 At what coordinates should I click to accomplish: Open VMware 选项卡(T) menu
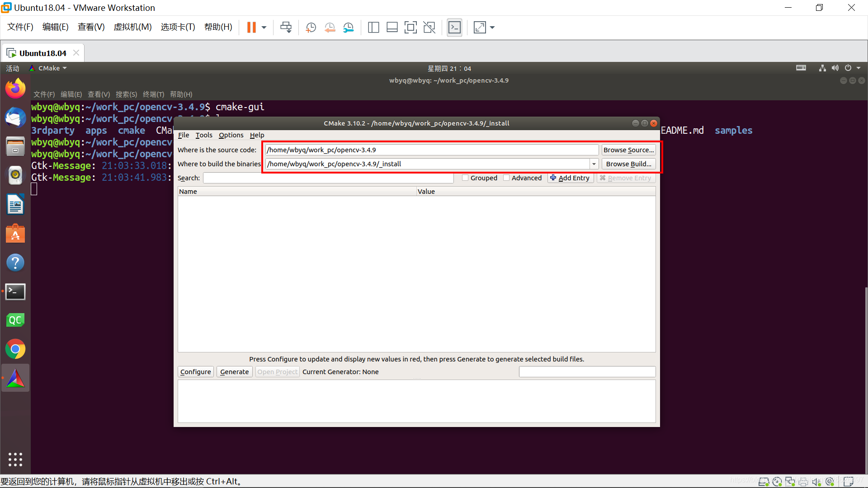(x=178, y=27)
